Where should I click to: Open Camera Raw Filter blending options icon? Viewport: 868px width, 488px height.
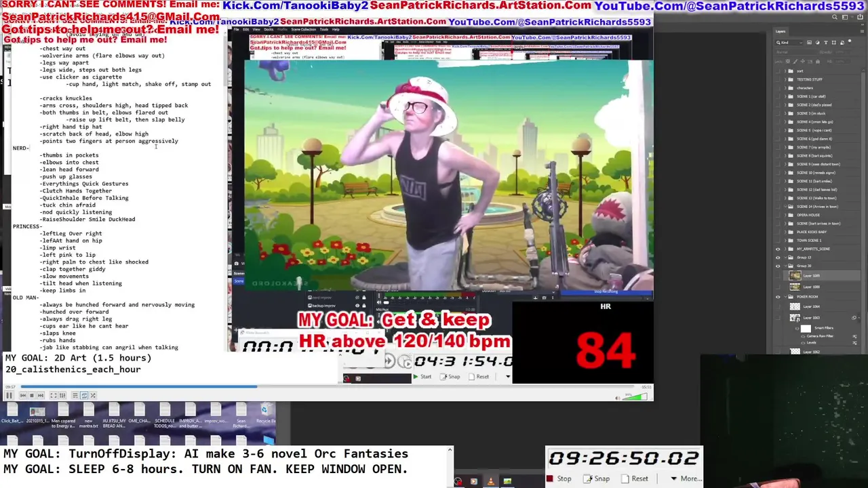point(854,336)
